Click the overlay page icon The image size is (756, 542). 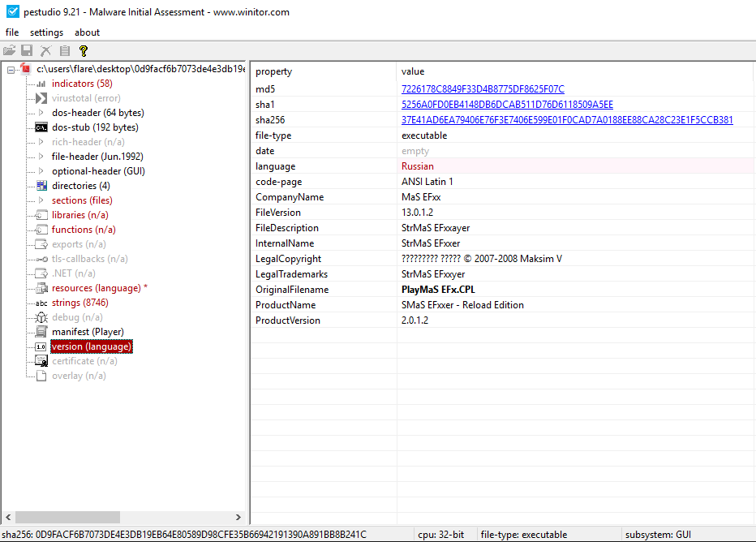click(x=41, y=376)
